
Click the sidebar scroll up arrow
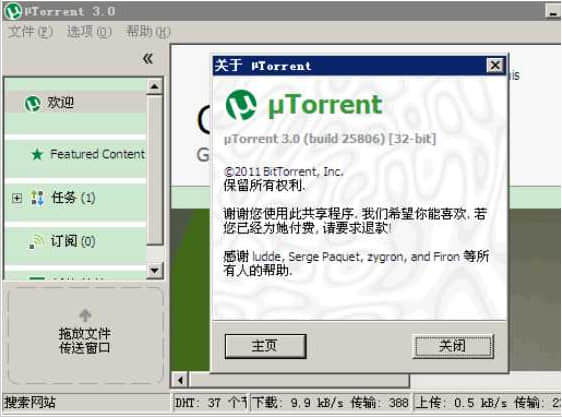point(154,86)
